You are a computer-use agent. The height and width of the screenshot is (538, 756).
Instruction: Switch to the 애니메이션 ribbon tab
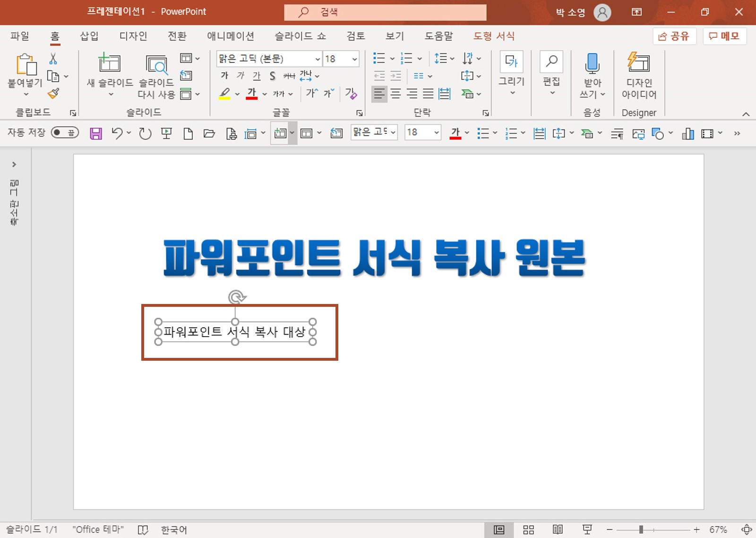231,36
